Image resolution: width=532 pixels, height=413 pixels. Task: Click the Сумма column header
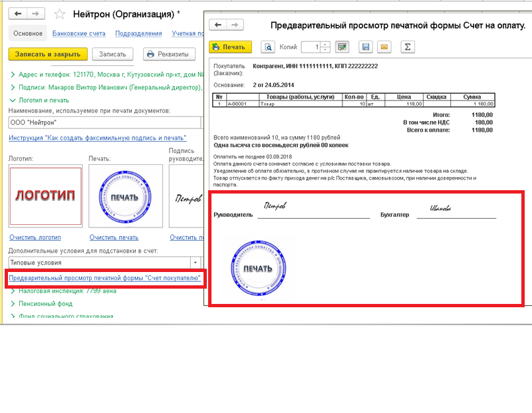pyautogui.click(x=472, y=96)
